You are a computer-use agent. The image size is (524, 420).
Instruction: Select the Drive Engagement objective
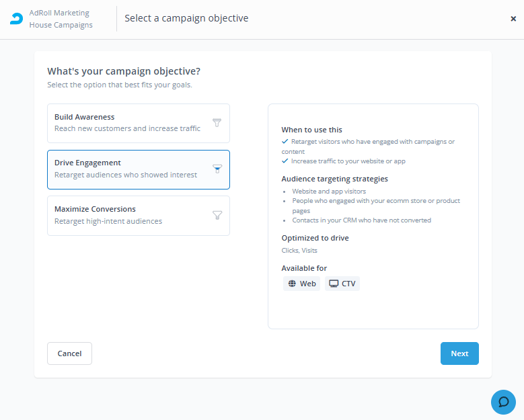point(139,169)
